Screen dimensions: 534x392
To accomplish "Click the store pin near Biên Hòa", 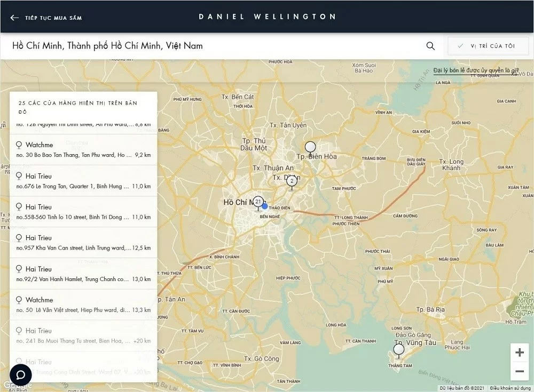I will (310, 147).
